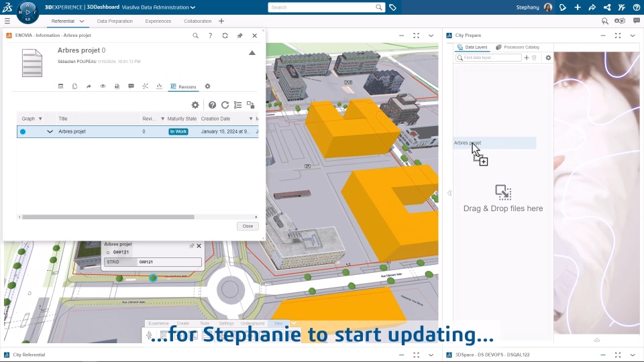Collapse City Prepare side panel arrow

(x=449, y=193)
